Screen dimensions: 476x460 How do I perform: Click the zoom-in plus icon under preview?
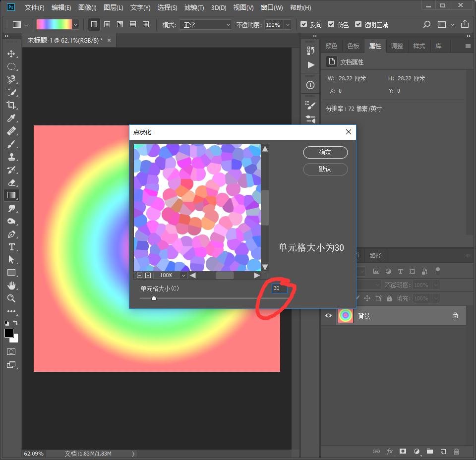148,275
